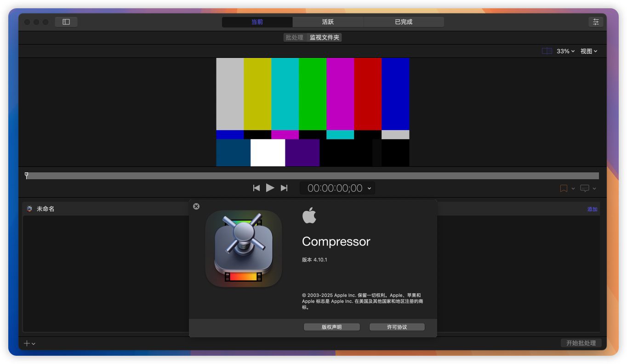
Task: Switch to the 当前 tab
Action: (x=257, y=22)
